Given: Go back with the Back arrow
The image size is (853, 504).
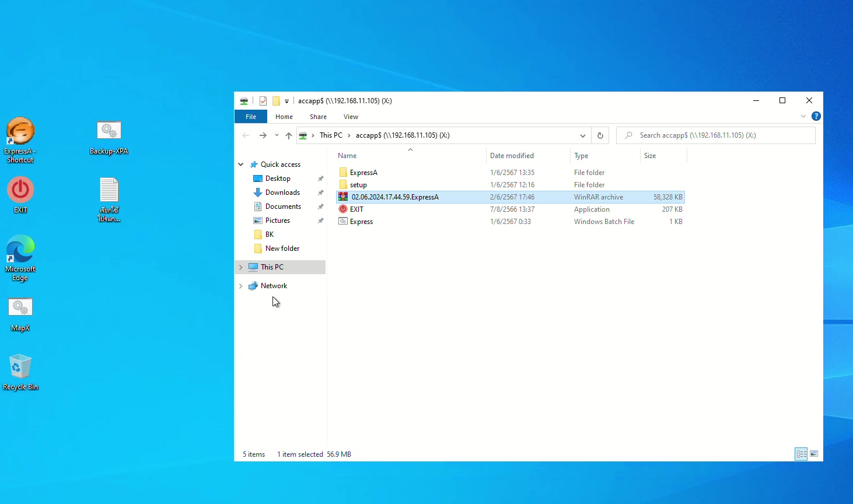Looking at the screenshot, I should click(x=246, y=135).
